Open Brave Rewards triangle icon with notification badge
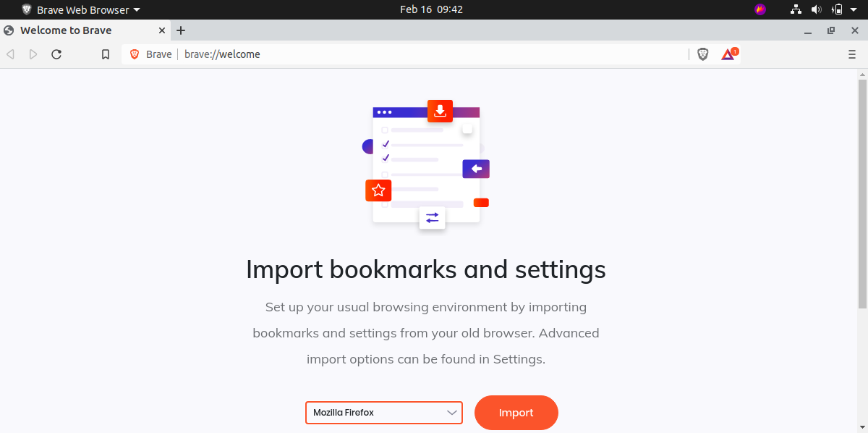868x433 pixels. point(729,54)
